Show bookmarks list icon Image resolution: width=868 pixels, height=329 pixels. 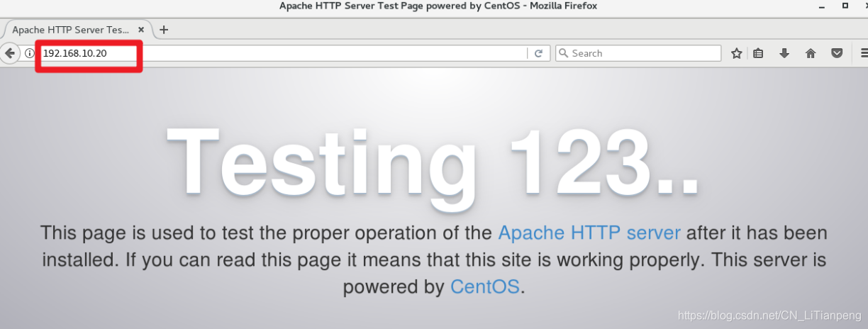click(758, 53)
